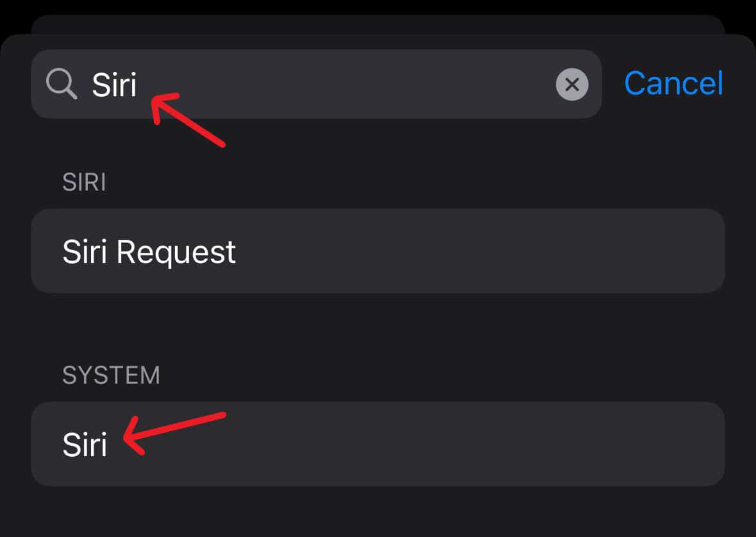Click the SIRI section header
Viewport: 756px width, 537px height.
84,183
